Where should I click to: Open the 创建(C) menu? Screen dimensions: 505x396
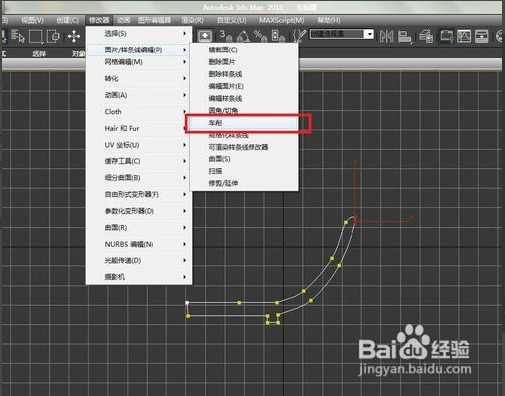point(67,20)
